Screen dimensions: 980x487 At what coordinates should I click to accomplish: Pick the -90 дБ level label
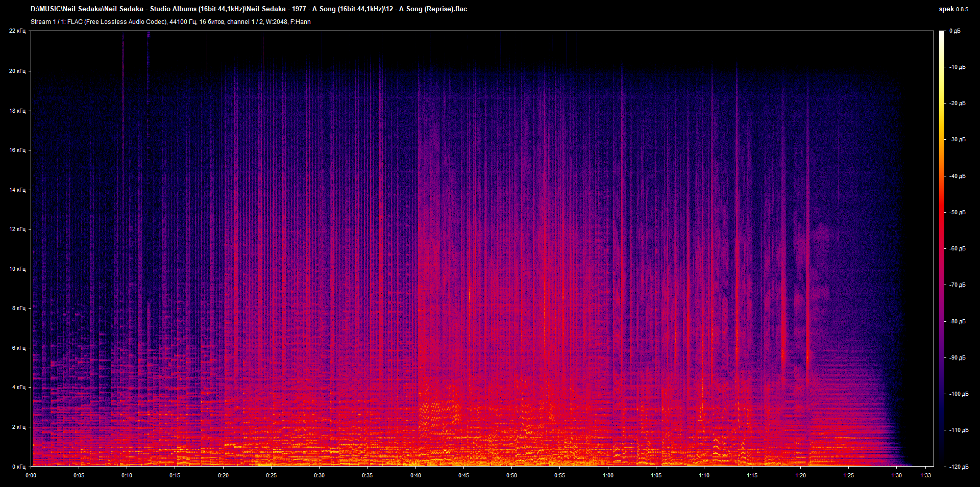click(957, 358)
